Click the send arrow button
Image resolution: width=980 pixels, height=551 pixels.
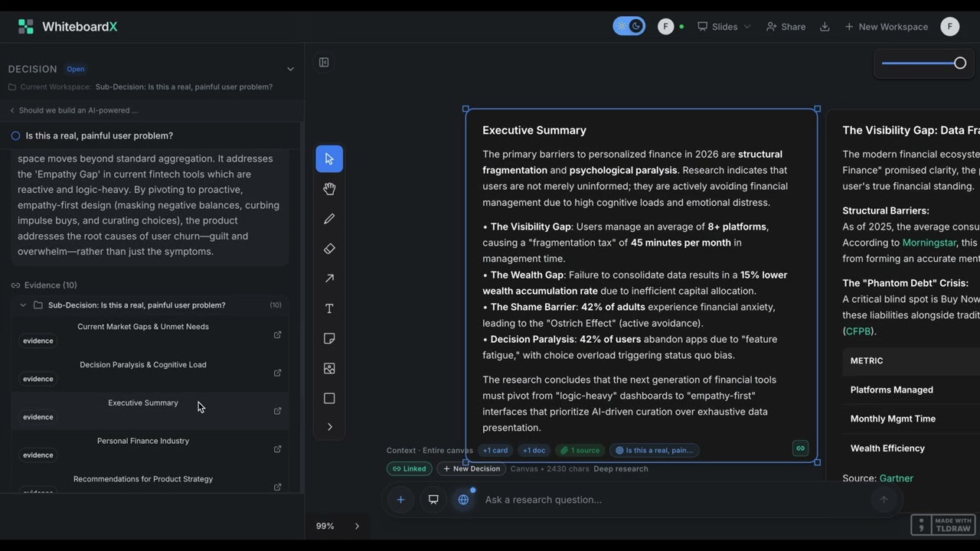click(x=884, y=500)
